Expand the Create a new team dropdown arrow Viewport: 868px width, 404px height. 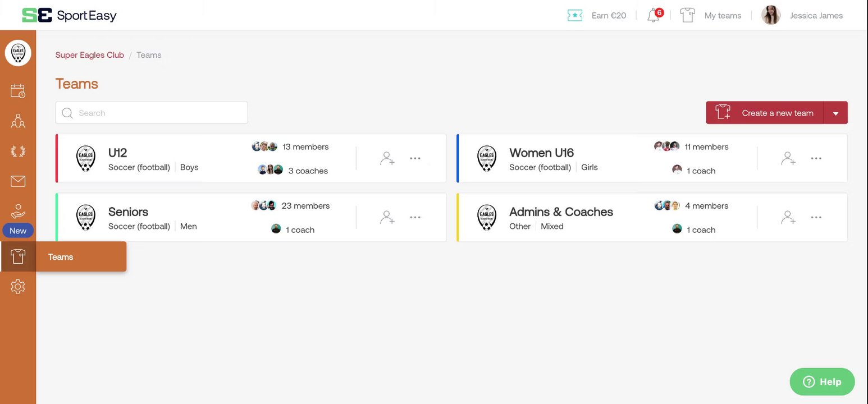(835, 113)
